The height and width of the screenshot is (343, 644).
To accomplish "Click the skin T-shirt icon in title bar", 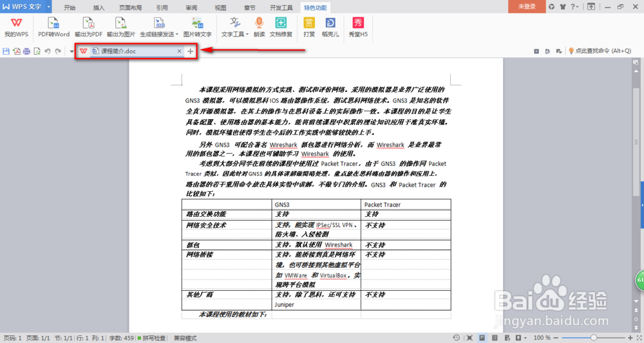I will pyautogui.click(x=563, y=6).
